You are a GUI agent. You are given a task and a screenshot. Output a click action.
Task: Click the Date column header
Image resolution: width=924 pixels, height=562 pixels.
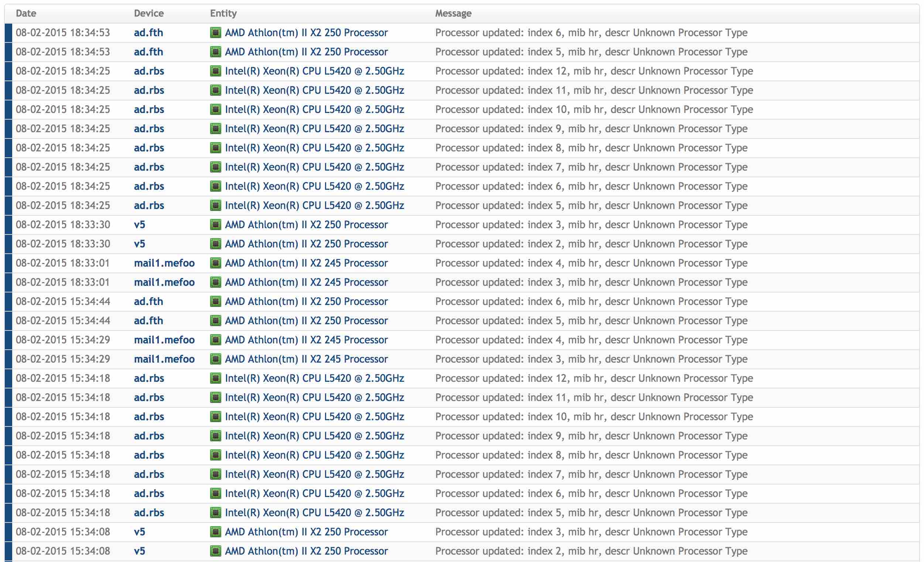tap(26, 14)
